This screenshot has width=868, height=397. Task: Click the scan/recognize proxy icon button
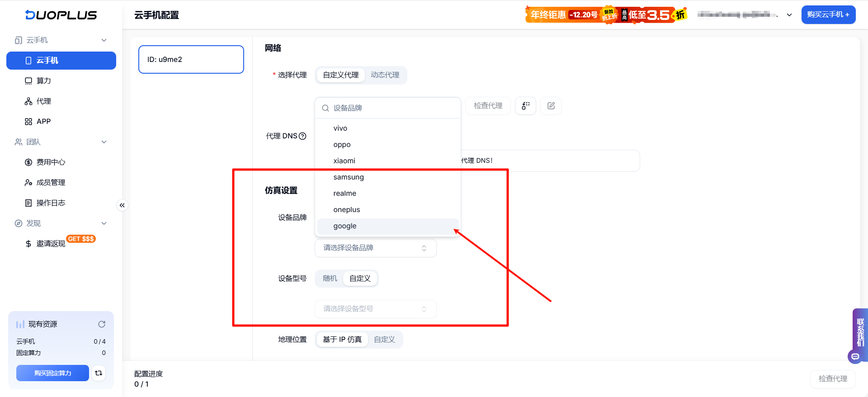click(x=525, y=106)
